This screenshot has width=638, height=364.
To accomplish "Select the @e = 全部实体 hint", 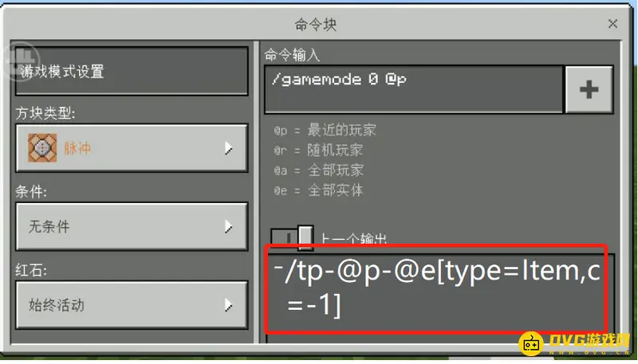I will tap(318, 190).
